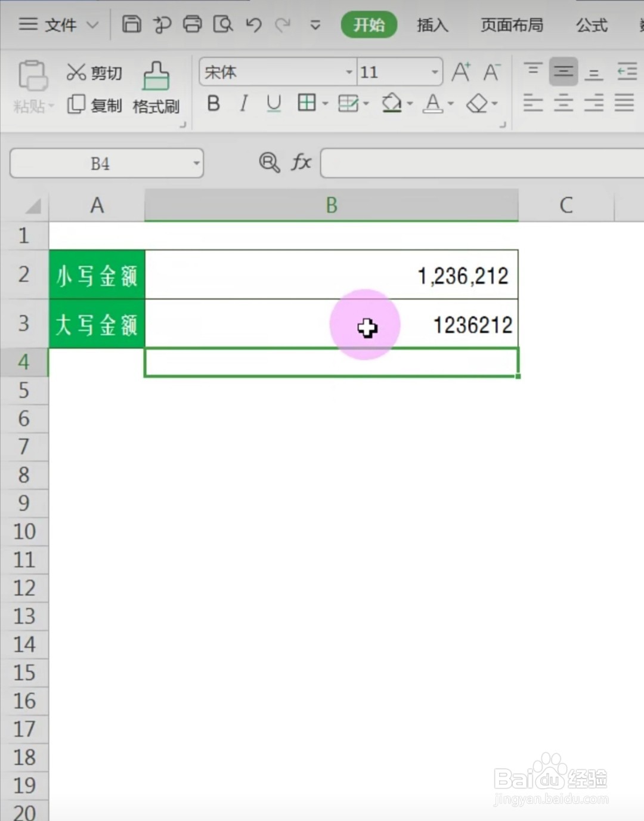Switch to the 开始 tab

click(369, 25)
